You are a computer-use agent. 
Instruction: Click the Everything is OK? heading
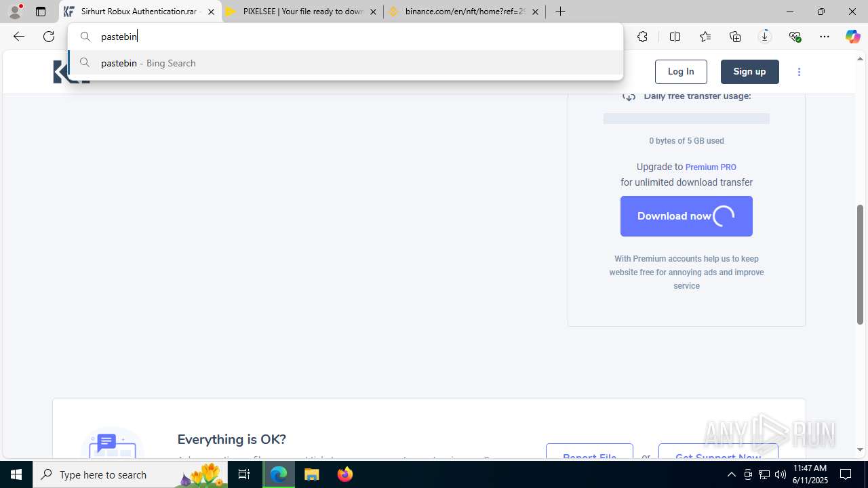232,439
